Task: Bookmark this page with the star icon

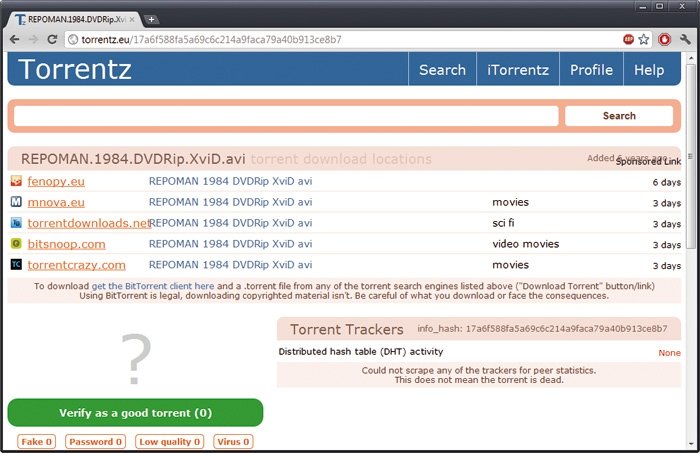Action: point(644,39)
